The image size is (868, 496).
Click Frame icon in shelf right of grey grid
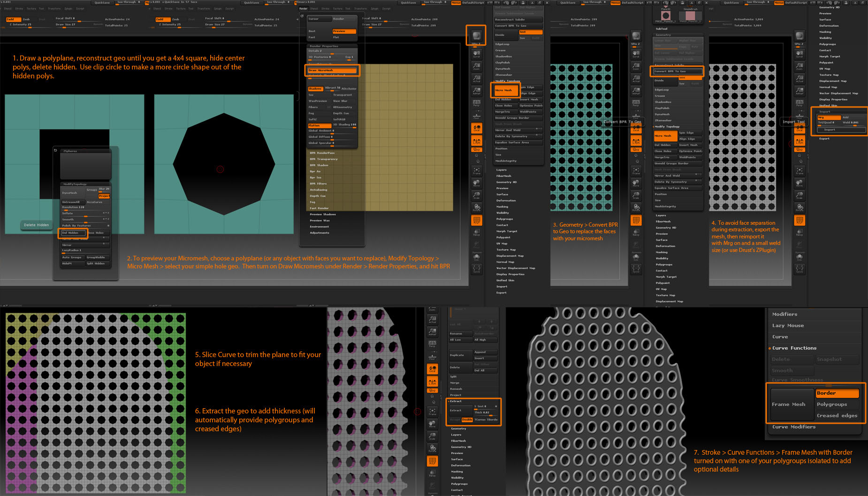pyautogui.click(x=799, y=171)
